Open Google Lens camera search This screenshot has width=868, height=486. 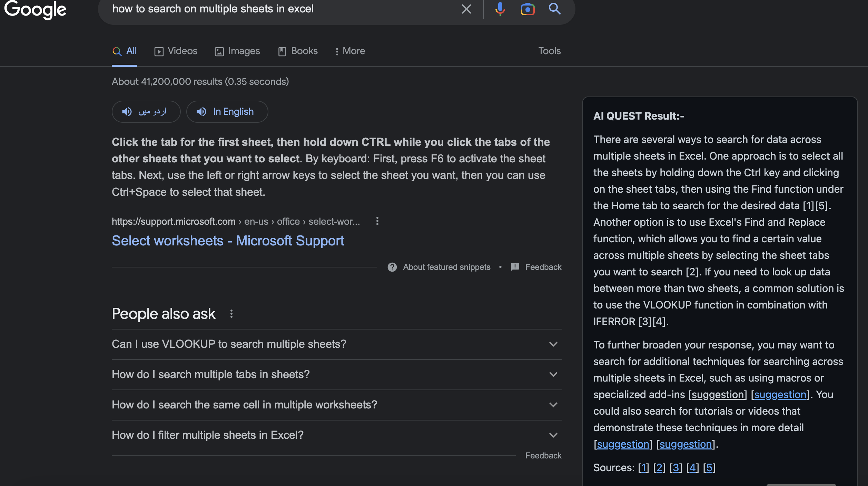527,9
